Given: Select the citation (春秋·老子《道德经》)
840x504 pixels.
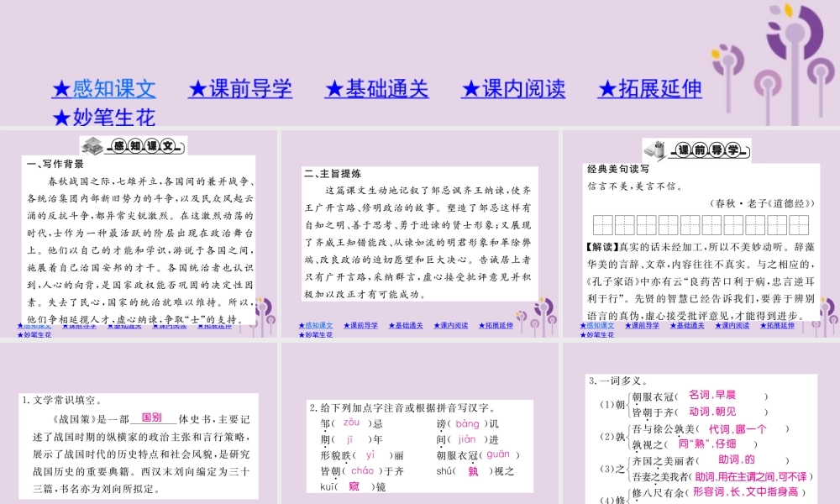Looking at the screenshot, I should point(761,203).
